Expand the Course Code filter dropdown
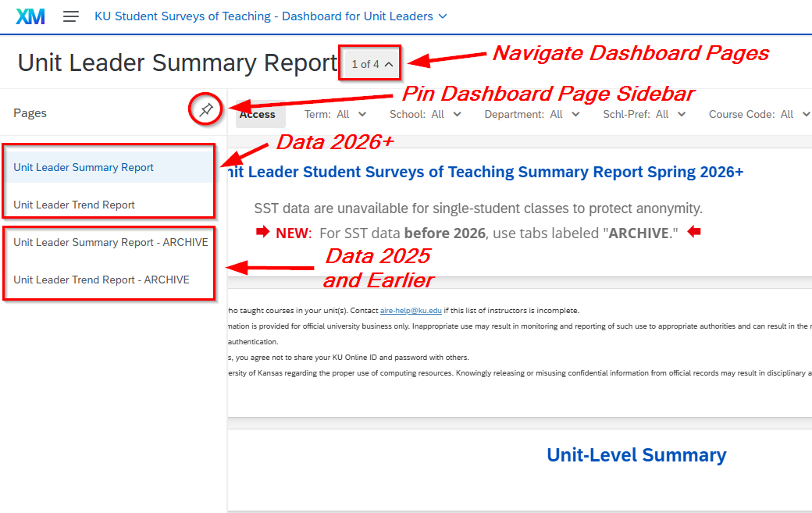Viewport: 812px width, 513px height. pos(759,115)
